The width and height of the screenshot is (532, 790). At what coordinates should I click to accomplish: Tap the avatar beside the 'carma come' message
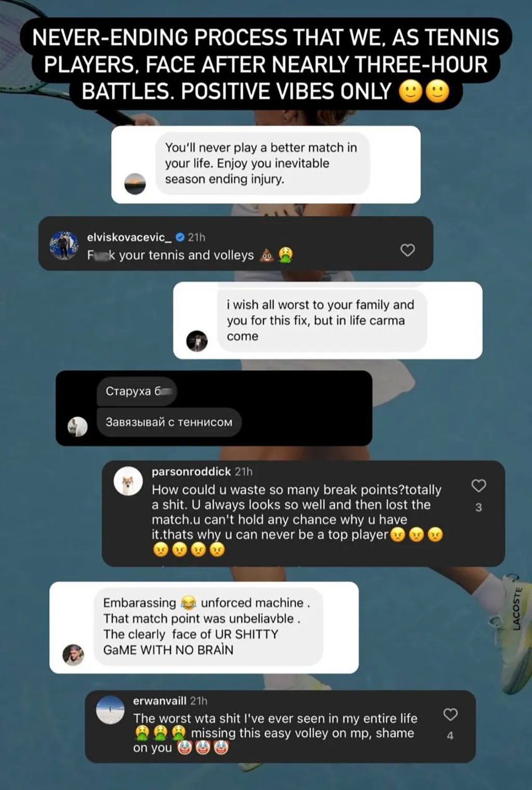click(x=197, y=341)
